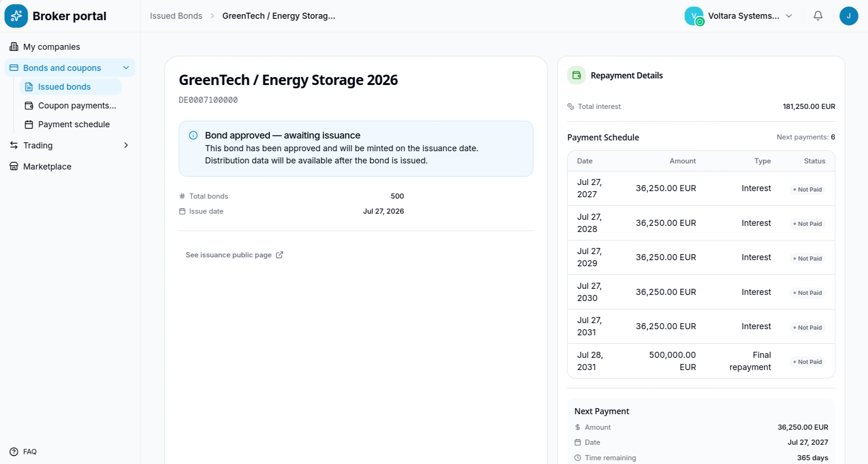Click the Repayment Details heading
This screenshot has width=868, height=464.
(x=627, y=76)
